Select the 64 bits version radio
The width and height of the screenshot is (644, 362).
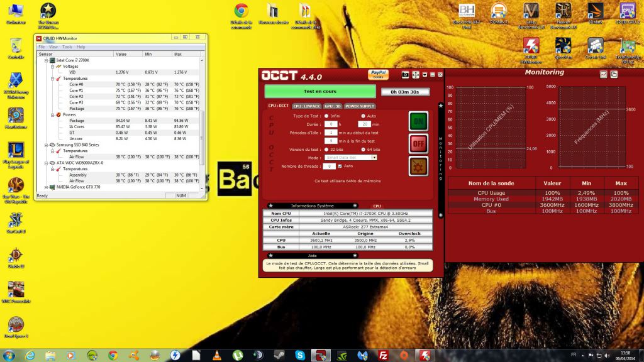tap(363, 150)
